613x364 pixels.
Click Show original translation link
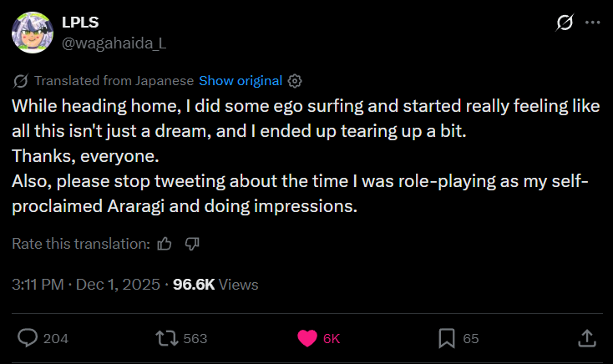tap(241, 81)
